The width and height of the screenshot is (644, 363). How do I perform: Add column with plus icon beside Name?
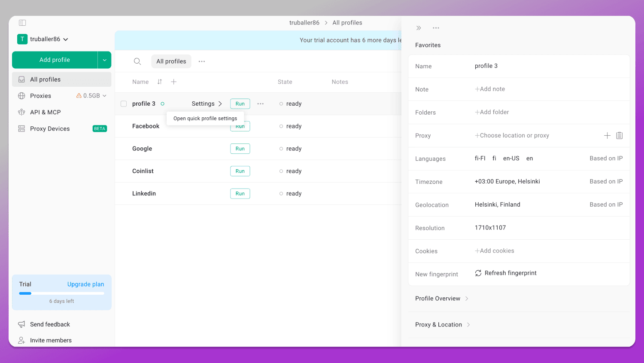tap(174, 82)
